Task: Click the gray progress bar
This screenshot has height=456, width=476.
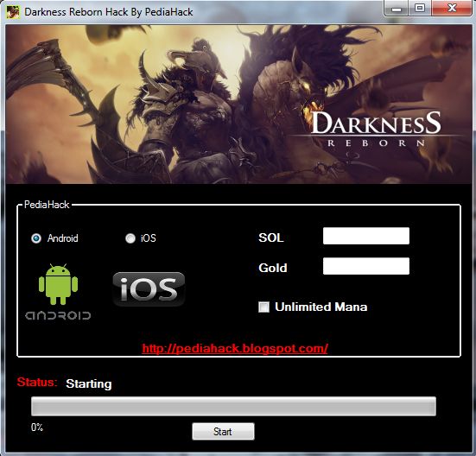Action: tap(233, 406)
